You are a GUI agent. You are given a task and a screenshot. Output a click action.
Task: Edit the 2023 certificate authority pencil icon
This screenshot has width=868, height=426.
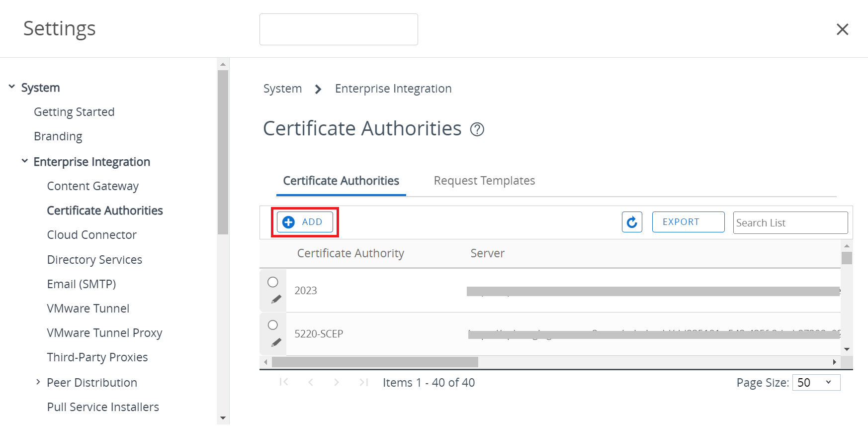(276, 299)
